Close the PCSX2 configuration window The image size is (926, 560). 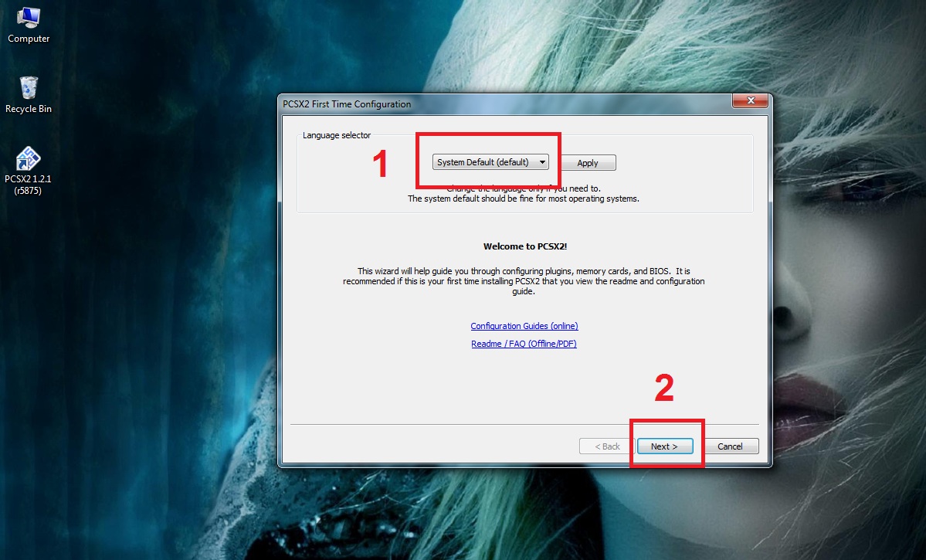(750, 103)
